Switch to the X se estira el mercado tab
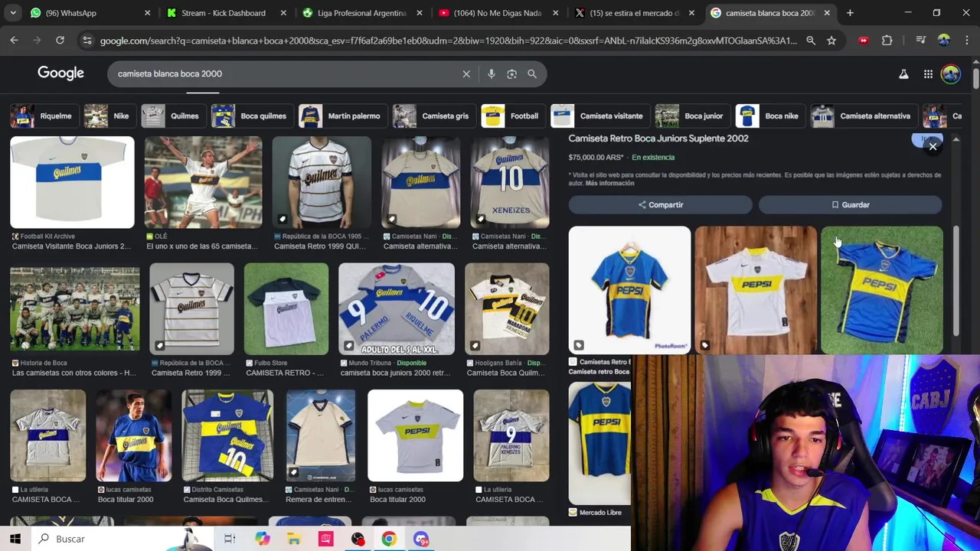 coord(634,13)
